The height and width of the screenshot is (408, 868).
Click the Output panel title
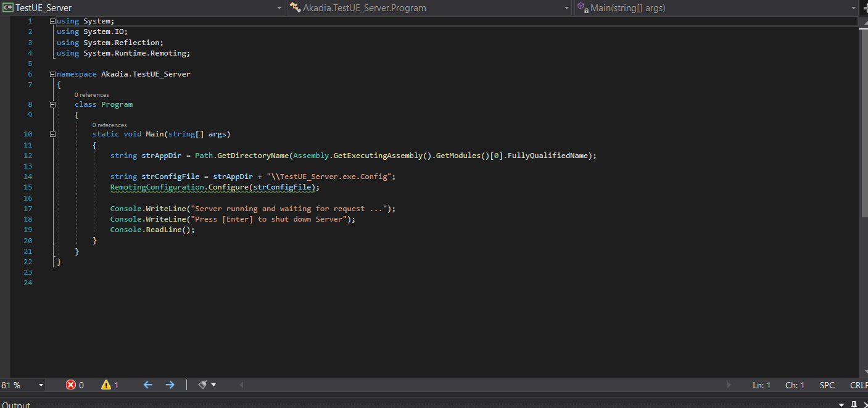[16, 405]
